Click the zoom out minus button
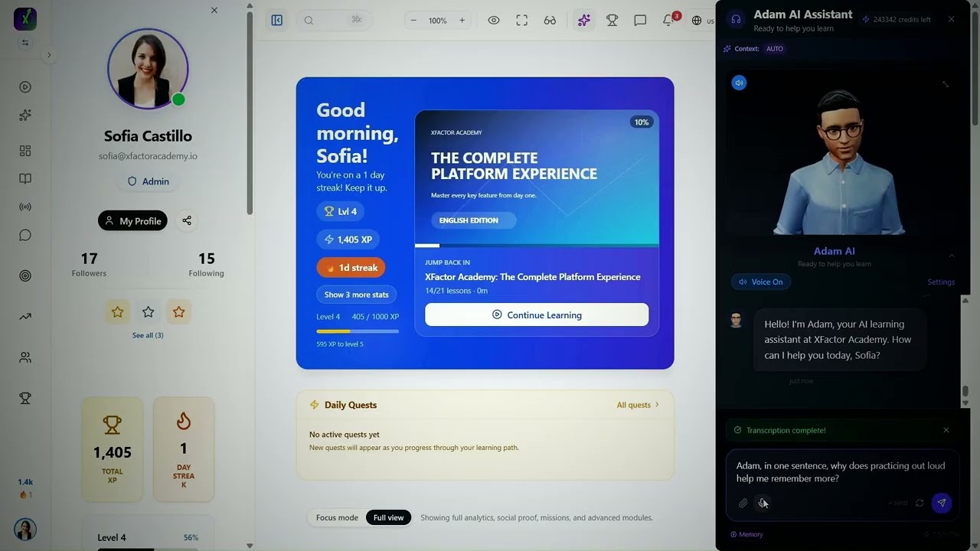 [x=413, y=21]
